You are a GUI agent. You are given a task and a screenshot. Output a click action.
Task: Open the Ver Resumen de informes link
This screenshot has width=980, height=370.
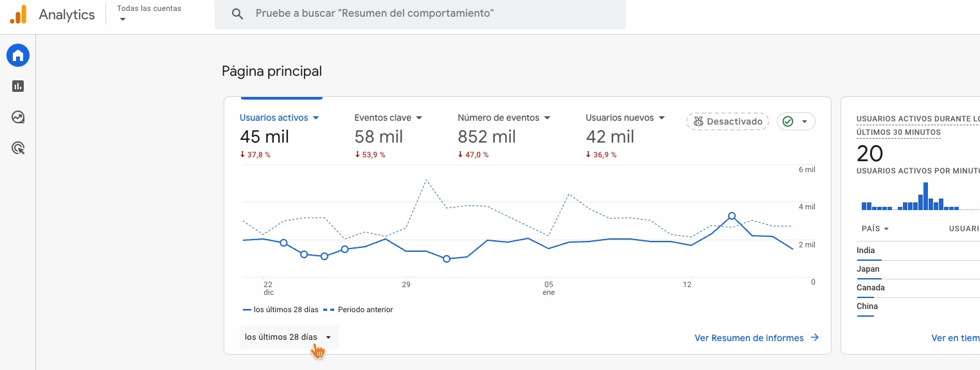click(749, 338)
